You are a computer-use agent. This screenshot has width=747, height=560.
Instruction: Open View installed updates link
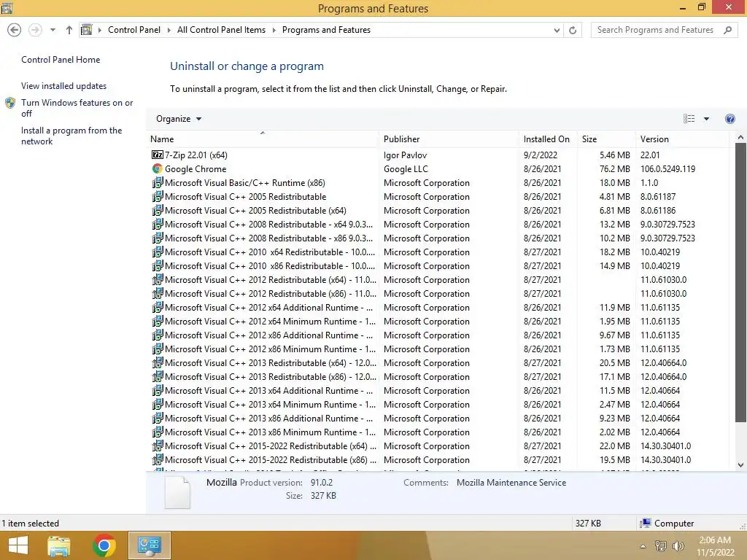pos(64,86)
